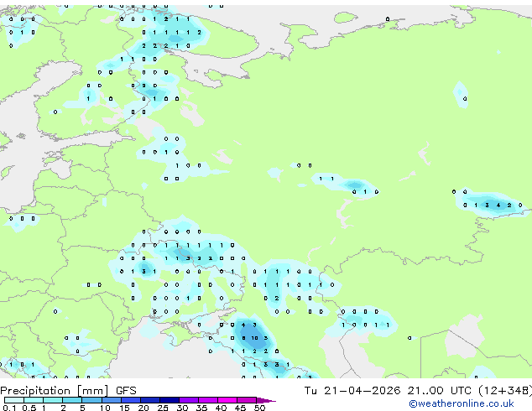Click the 45 to 50 mm legend swatch
This screenshot has width=532, height=411.
pos(247,400)
